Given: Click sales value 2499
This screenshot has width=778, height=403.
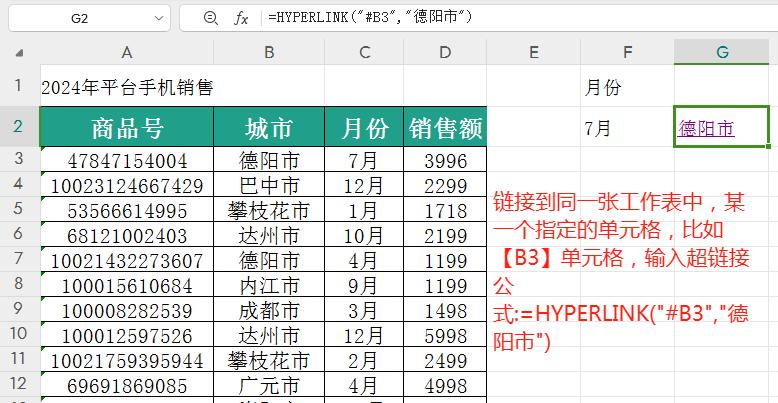Looking at the screenshot, I should (x=445, y=361).
